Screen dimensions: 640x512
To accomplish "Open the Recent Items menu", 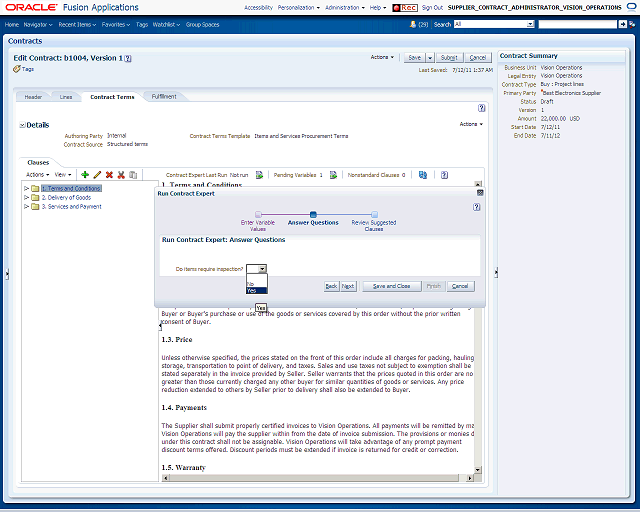I will (77, 24).
